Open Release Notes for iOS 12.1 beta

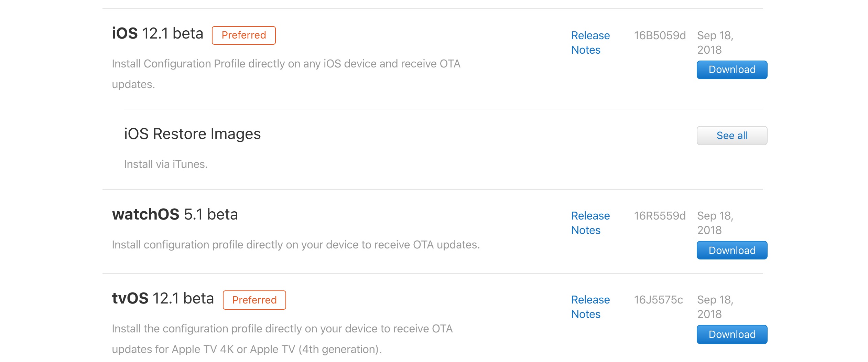[590, 43]
